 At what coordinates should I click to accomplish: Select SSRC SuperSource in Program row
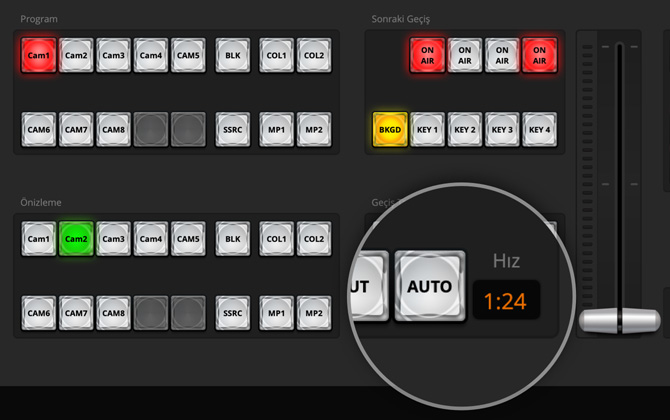tap(233, 129)
